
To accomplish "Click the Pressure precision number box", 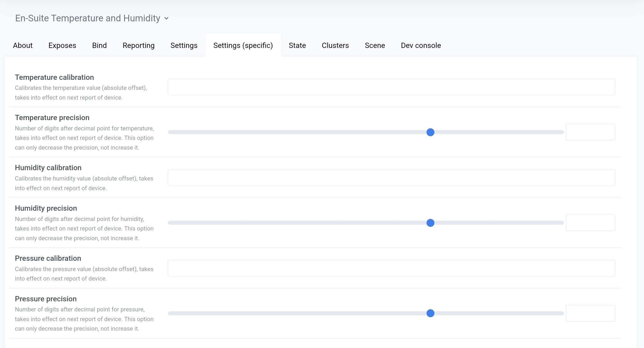I will tap(590, 313).
